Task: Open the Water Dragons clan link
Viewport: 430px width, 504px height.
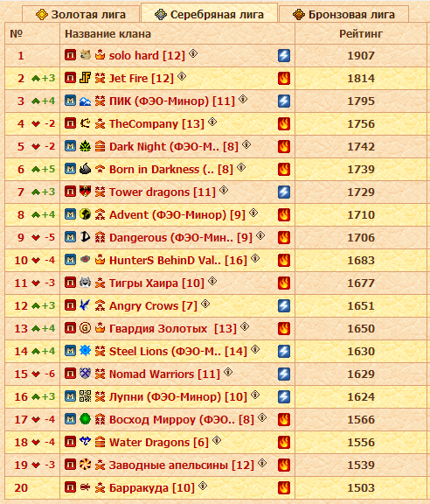Action: click(159, 443)
